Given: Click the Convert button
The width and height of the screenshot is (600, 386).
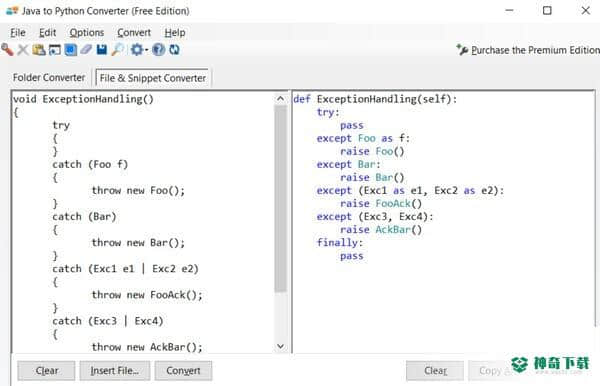Looking at the screenshot, I should click(183, 371).
